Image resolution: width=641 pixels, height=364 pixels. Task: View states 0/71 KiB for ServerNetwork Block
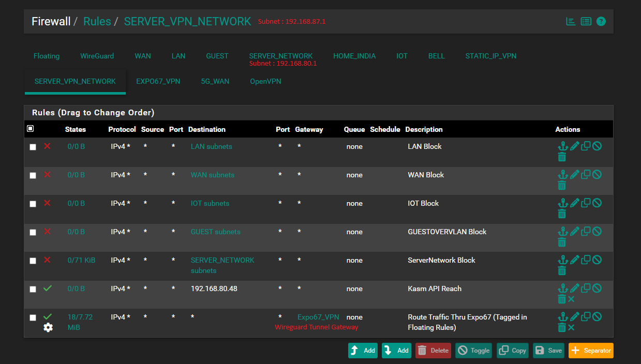[81, 260]
